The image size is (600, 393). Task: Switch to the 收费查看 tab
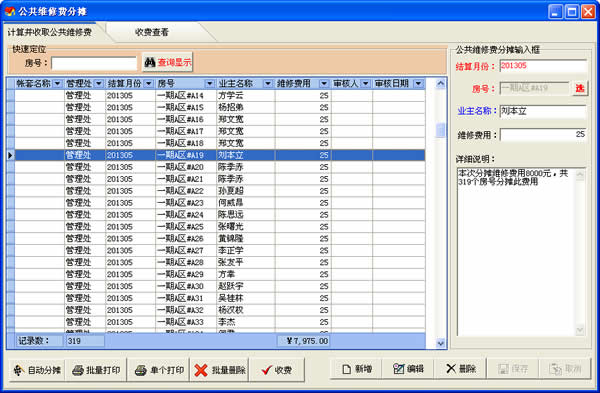coord(152,32)
